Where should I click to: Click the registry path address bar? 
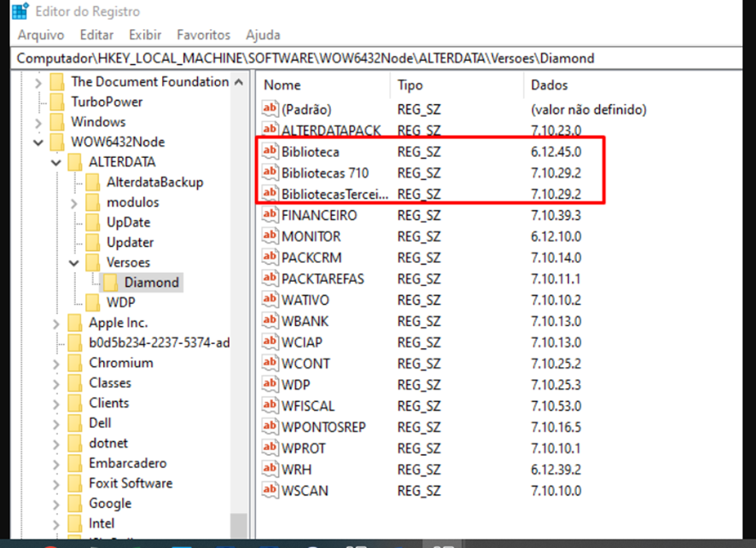point(376,58)
